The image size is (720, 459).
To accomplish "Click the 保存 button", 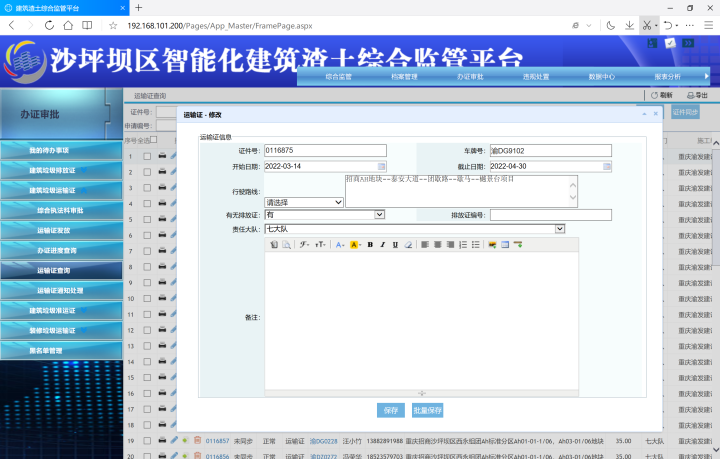I will 390,410.
